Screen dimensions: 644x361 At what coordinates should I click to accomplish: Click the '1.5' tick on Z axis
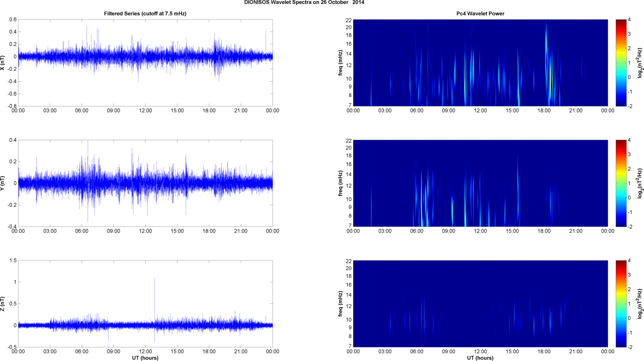13,260
